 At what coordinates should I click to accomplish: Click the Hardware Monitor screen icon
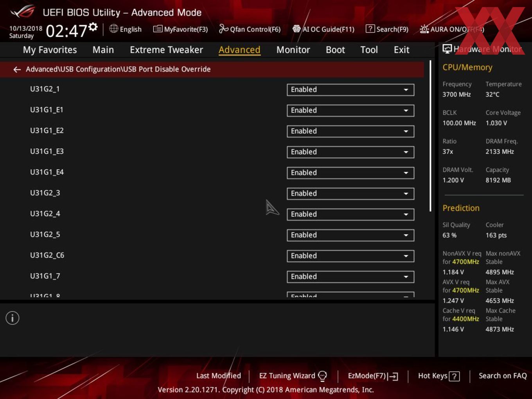447,49
